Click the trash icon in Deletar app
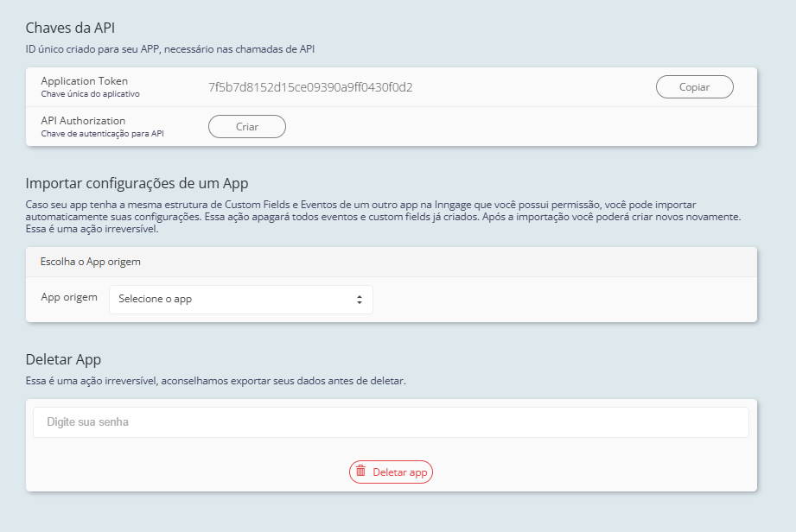This screenshot has height=532, width=796. point(361,472)
